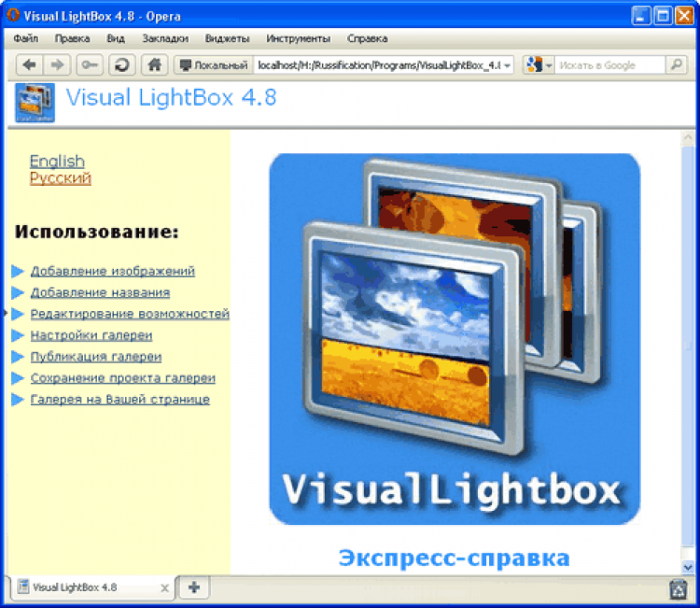The width and height of the screenshot is (700, 608).
Task: Focus the Google search field
Action: click(609, 65)
